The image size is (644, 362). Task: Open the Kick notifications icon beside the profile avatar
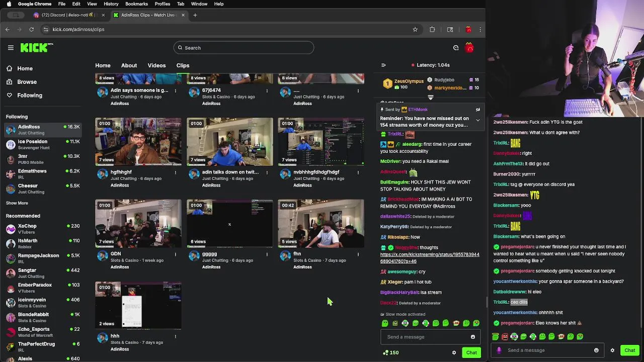[x=456, y=48]
